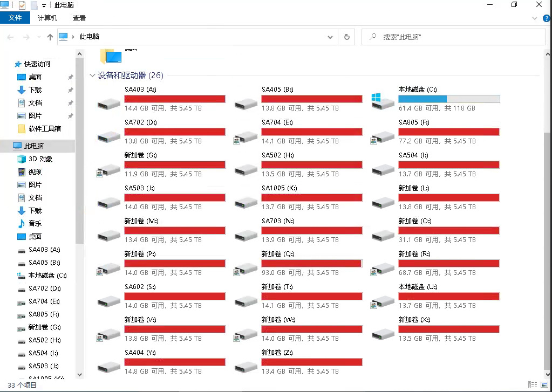Click the 新加卷 (P:) drive label
The width and height of the screenshot is (552, 392).
click(x=140, y=254)
